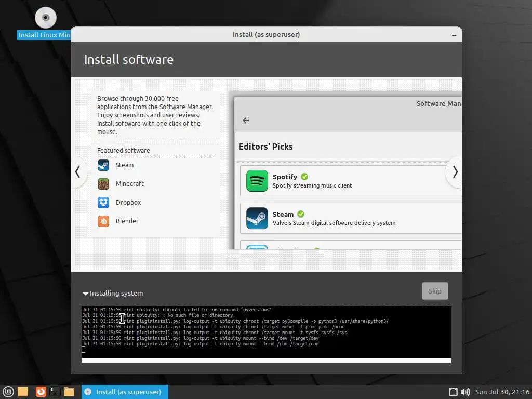The height and width of the screenshot is (399, 532).
Task: Click the Minecraft label in Featured software
Action: click(x=129, y=184)
